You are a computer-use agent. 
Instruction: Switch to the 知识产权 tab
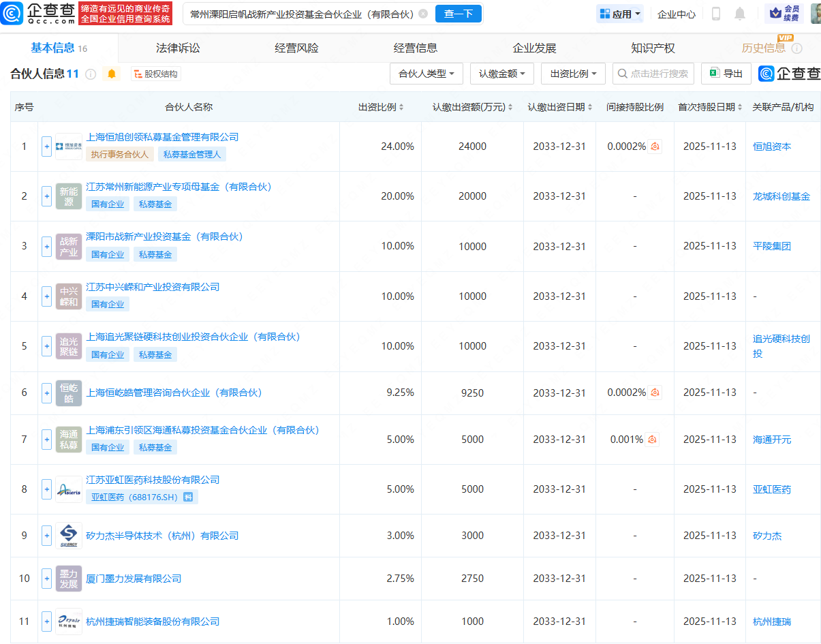(x=653, y=48)
